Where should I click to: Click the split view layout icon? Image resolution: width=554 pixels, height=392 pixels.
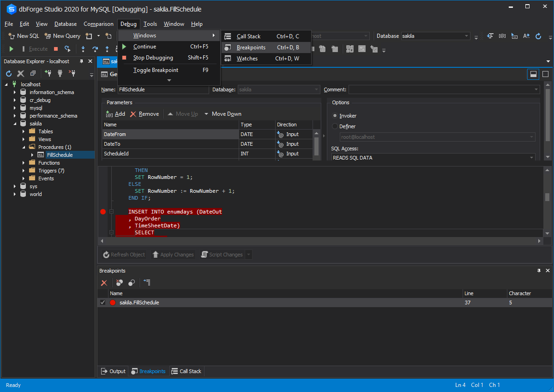(x=533, y=74)
